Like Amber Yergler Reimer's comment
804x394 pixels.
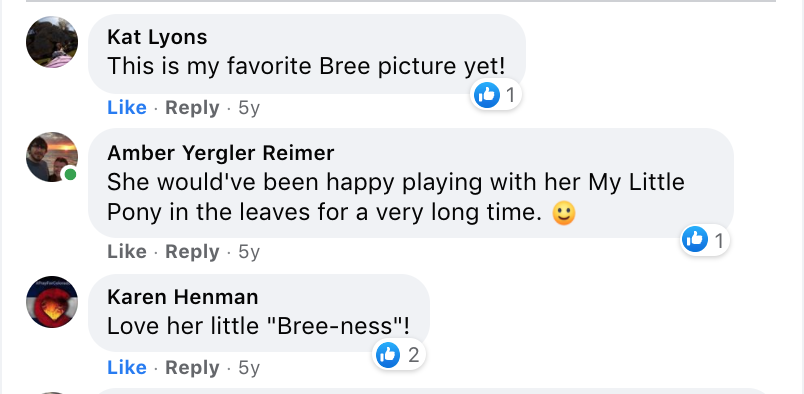pyautogui.click(x=127, y=252)
